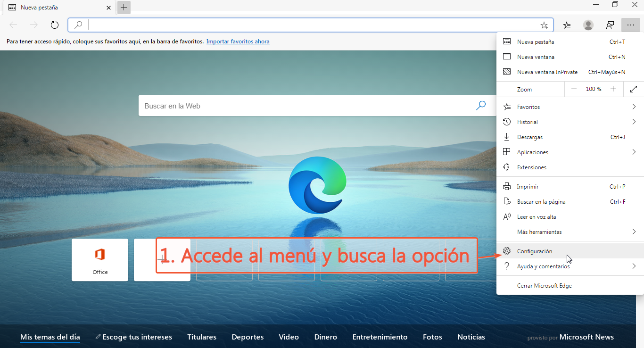
Task: Open the feedback icon in toolbar
Action: pos(610,25)
